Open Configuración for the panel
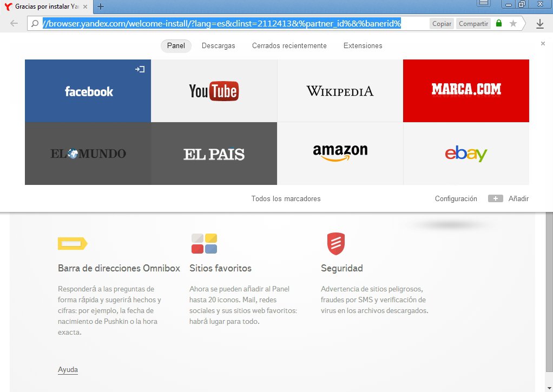553x392 pixels. (456, 199)
